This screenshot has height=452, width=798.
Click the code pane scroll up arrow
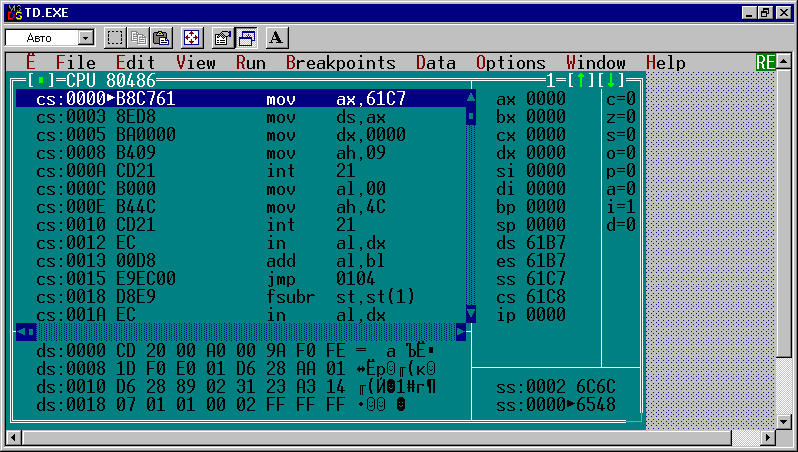pyautogui.click(x=471, y=98)
